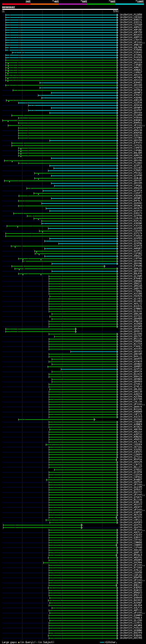Click the cyan ~100% identity legend segment
This screenshot has height=644, width=146.
click(x=130, y=4)
